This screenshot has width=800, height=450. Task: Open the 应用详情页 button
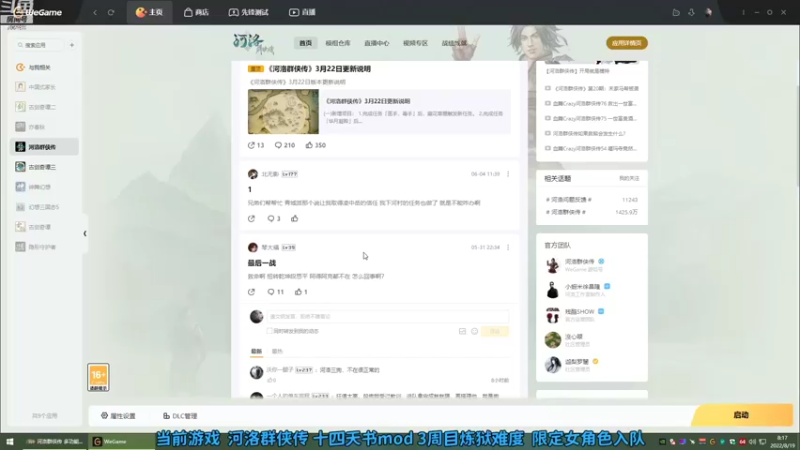[627, 43]
